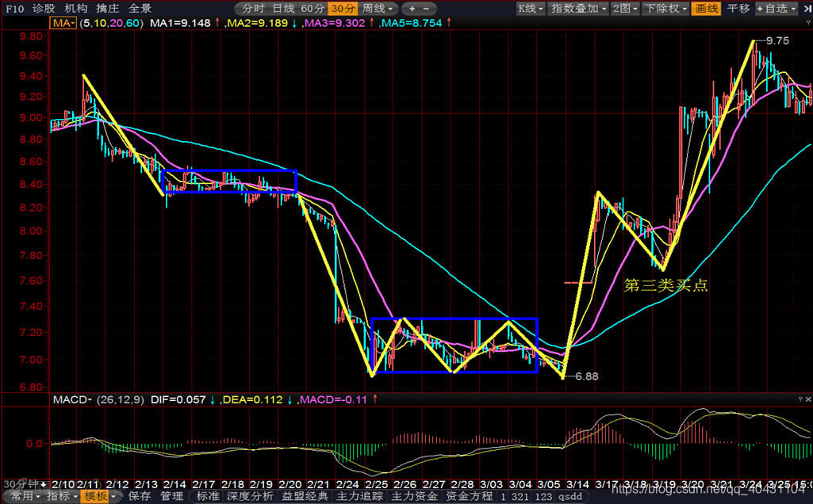
Task: Select the 益盟经典 template tab
Action: tap(305, 496)
